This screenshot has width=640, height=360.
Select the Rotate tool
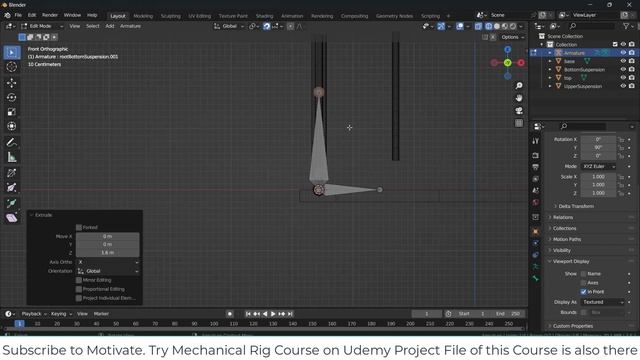[x=11, y=98]
